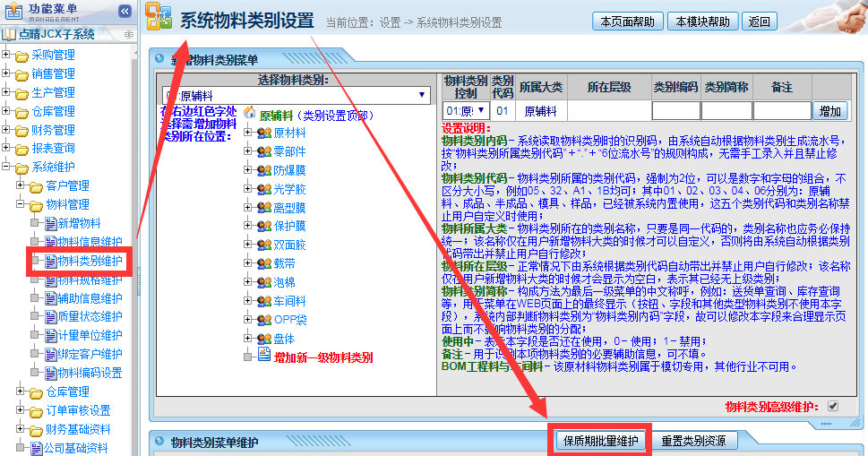Screen dimensions: 868x456
Task: Click the document icon of 新增物料
Action: coord(50,224)
